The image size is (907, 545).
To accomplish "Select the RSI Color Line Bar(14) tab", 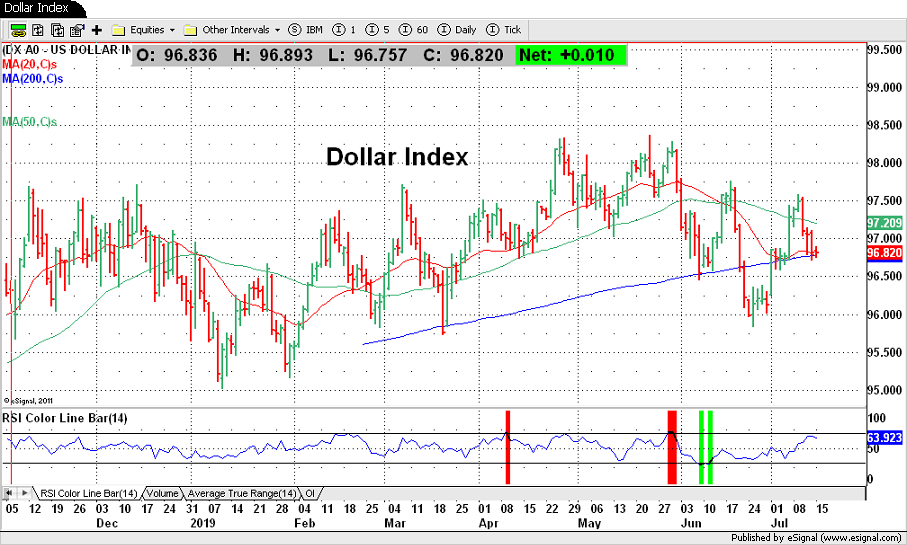I will click(x=88, y=494).
